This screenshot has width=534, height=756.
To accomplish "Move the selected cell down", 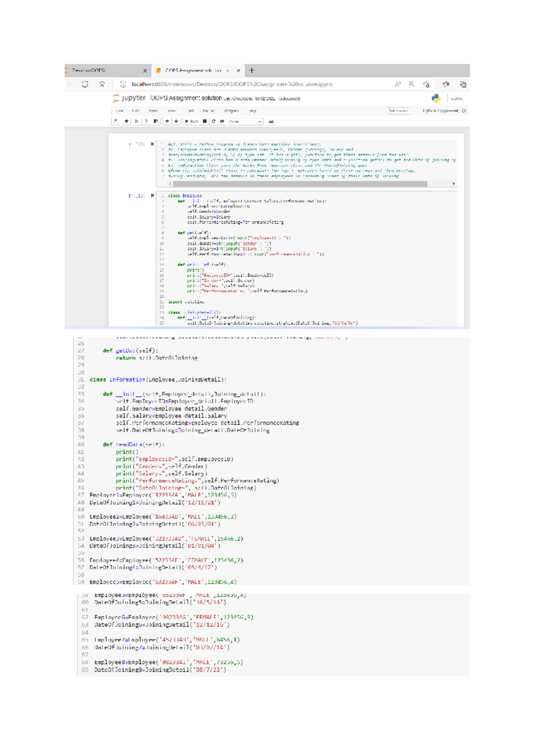I will (176, 121).
